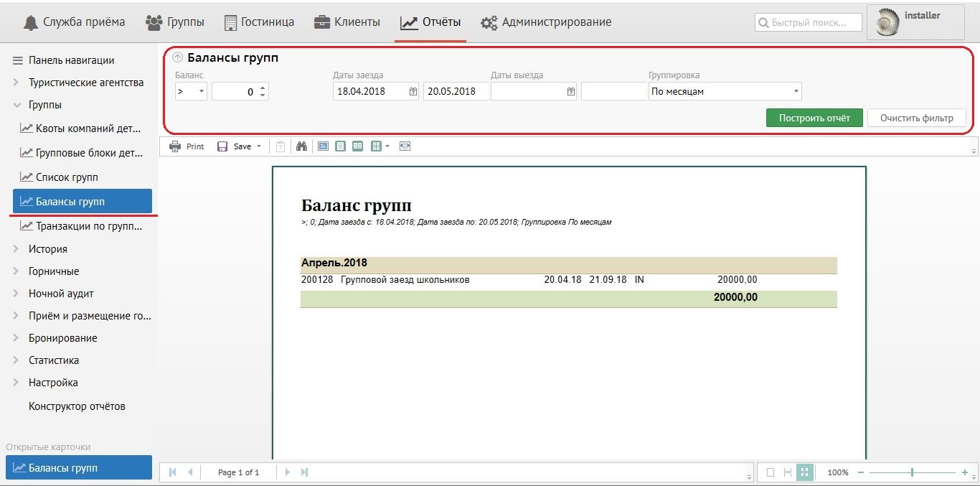Expand the Туристические агентства tree node
This screenshot has width=980, height=486.
pyautogui.click(x=16, y=83)
